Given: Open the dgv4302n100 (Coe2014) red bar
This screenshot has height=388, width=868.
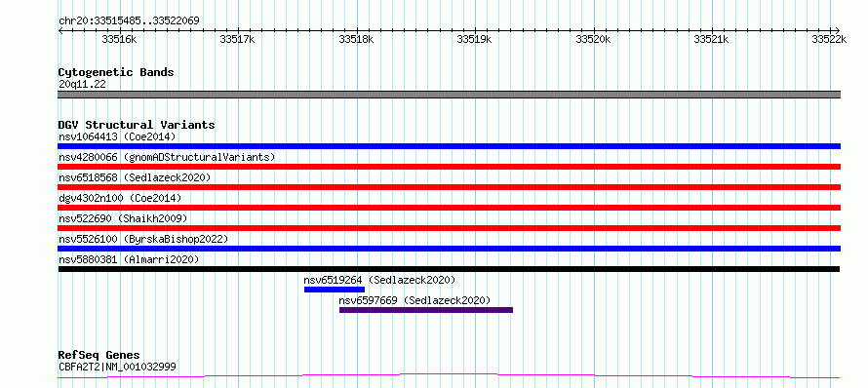Looking at the screenshot, I should pos(449,208).
